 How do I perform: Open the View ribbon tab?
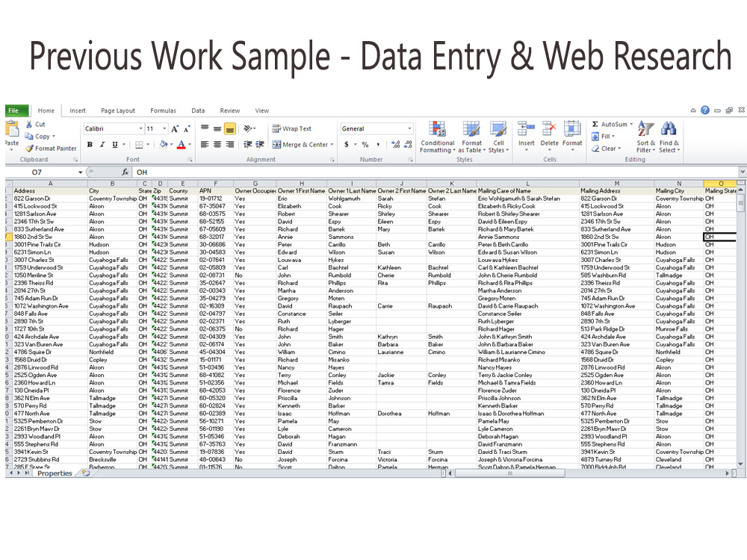(x=261, y=111)
